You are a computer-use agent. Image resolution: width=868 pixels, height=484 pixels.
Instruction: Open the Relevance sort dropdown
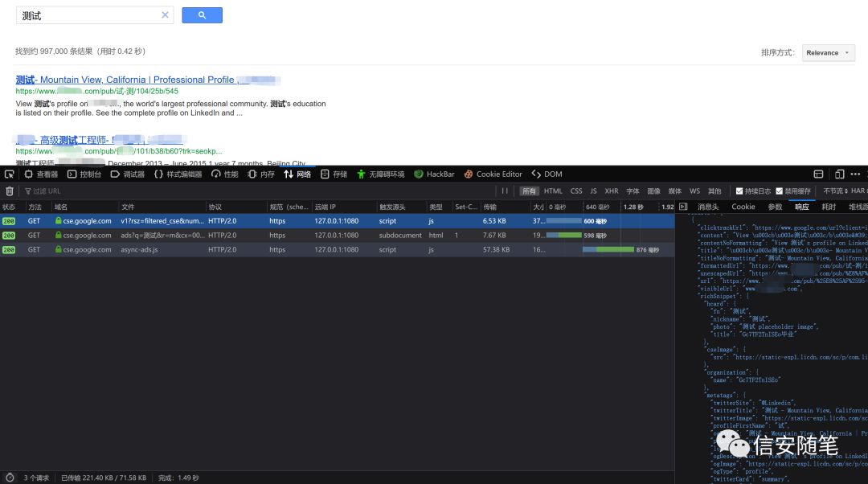point(828,53)
